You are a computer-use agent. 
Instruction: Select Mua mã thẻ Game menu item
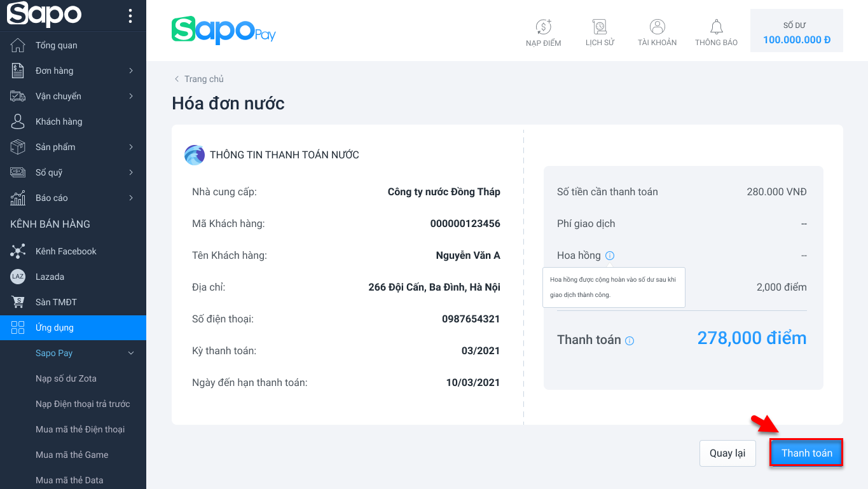72,455
